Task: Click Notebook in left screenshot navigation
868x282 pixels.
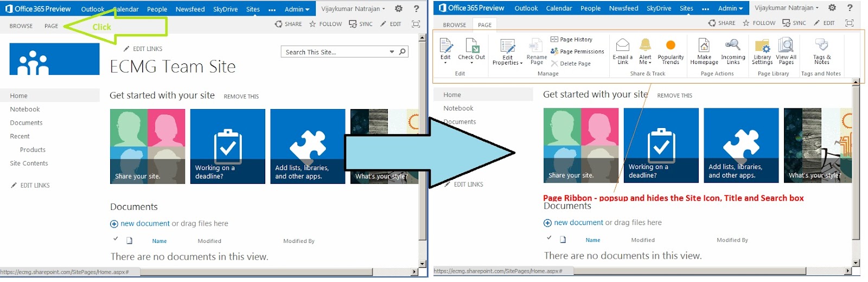Action: 25,109
